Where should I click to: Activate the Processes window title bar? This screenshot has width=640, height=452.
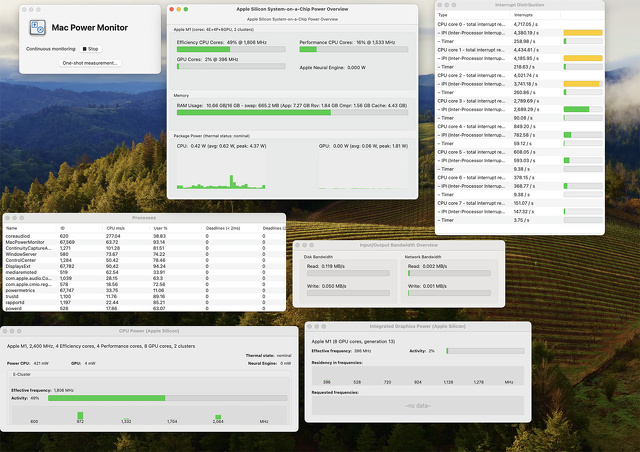click(144, 218)
